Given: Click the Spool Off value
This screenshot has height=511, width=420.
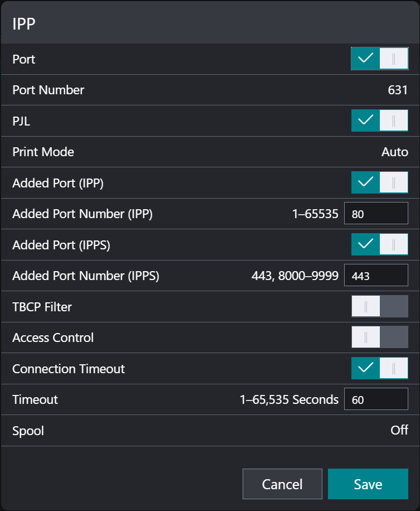Looking at the screenshot, I should [x=399, y=431].
